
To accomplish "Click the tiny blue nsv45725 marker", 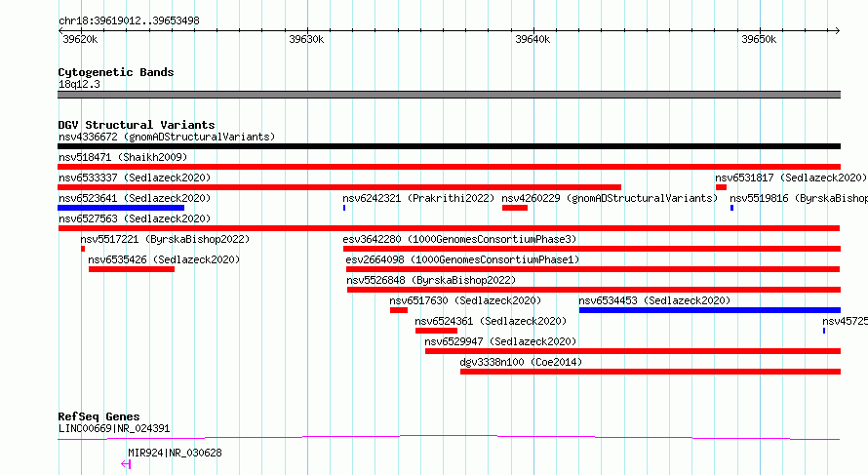I will [x=824, y=331].
